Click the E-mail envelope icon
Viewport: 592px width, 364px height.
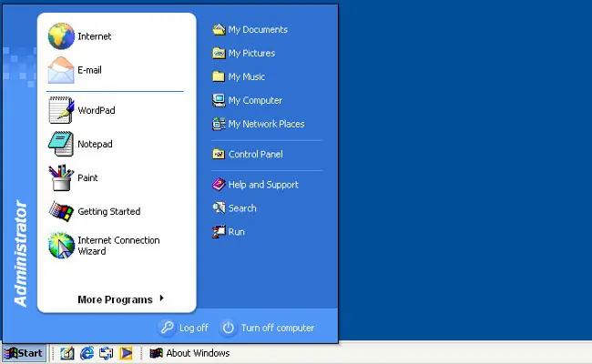pyautogui.click(x=61, y=70)
